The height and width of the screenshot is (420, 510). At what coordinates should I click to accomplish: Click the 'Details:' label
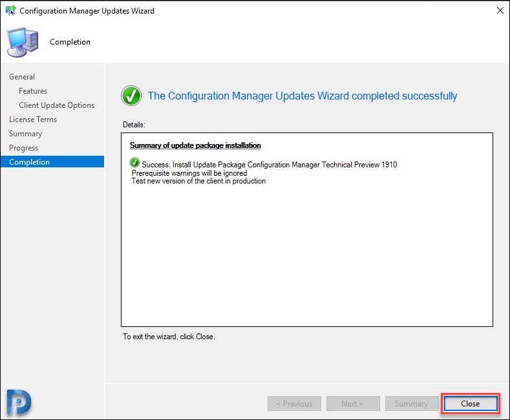click(134, 125)
